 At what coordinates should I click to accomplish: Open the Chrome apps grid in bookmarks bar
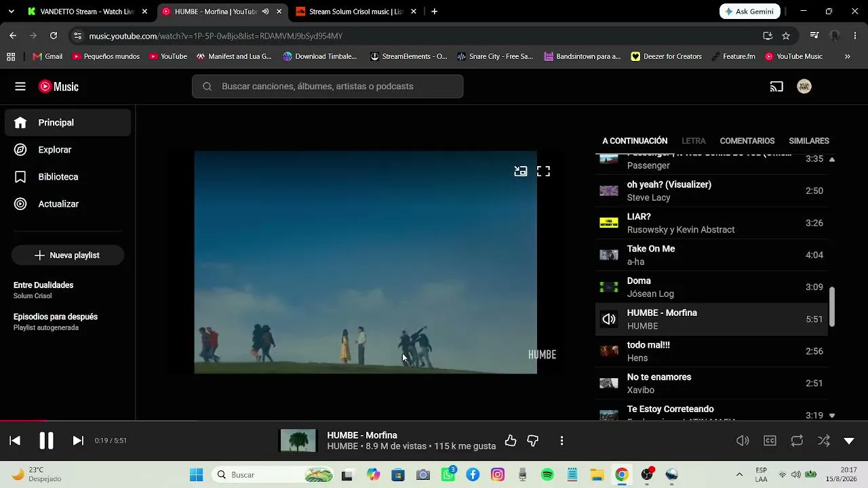click(11, 57)
